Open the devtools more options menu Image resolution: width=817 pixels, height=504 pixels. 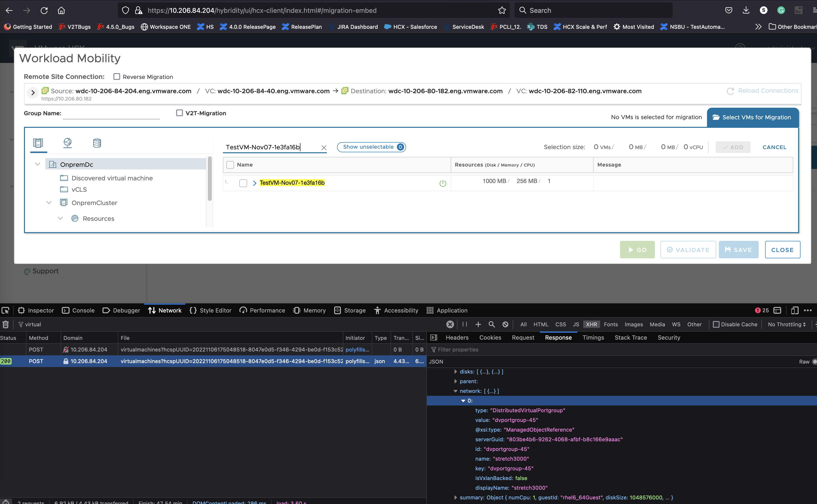(x=808, y=311)
